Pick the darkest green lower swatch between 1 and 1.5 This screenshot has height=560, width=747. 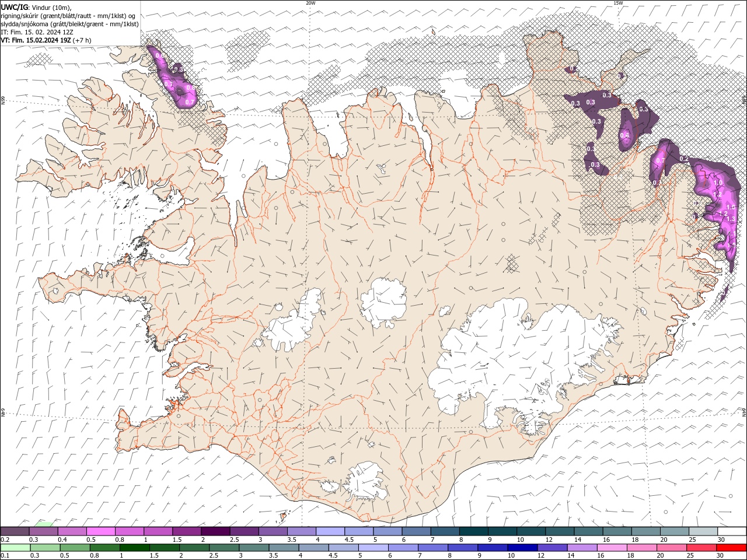135,548
